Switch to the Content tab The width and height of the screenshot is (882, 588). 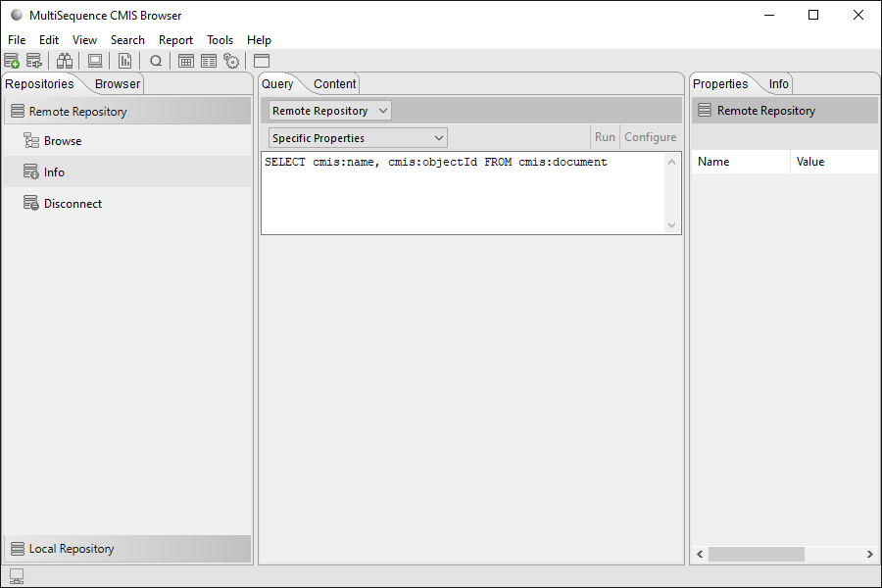335,84
